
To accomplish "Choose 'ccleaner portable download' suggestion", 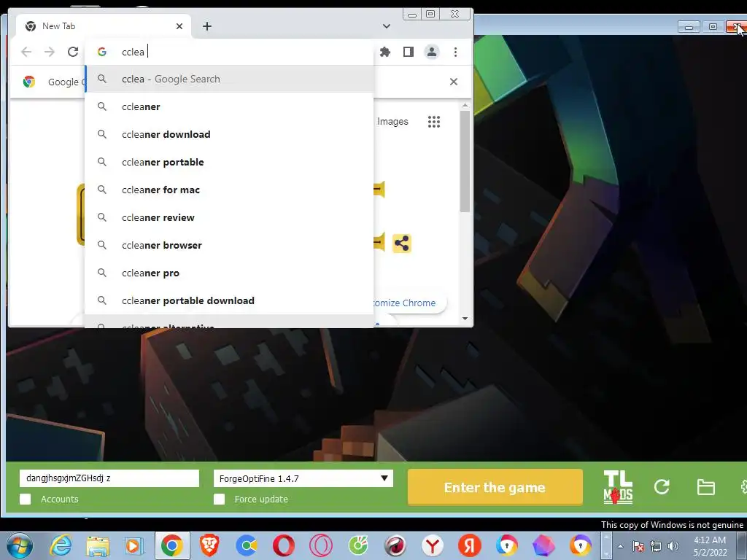I will coord(228,300).
